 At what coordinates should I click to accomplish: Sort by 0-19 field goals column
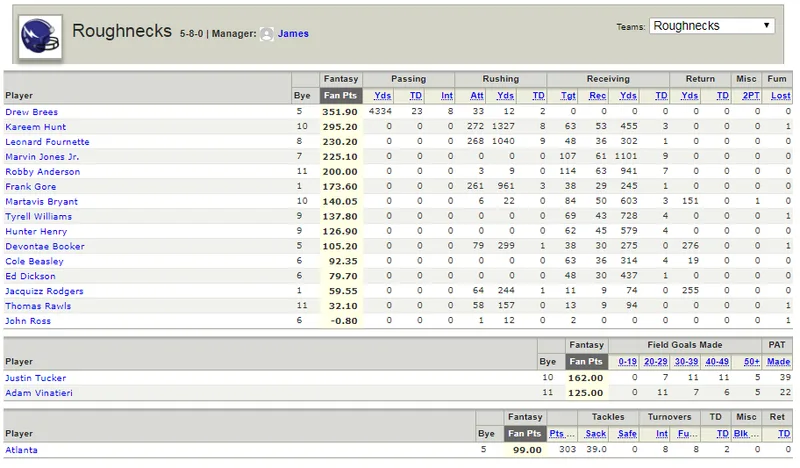pyautogui.click(x=628, y=361)
